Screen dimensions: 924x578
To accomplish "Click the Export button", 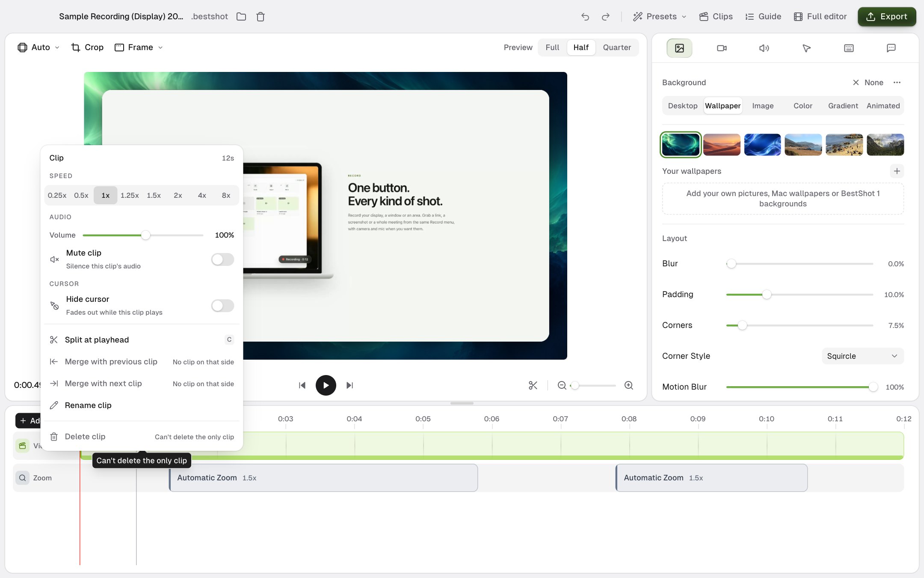I will click(887, 17).
